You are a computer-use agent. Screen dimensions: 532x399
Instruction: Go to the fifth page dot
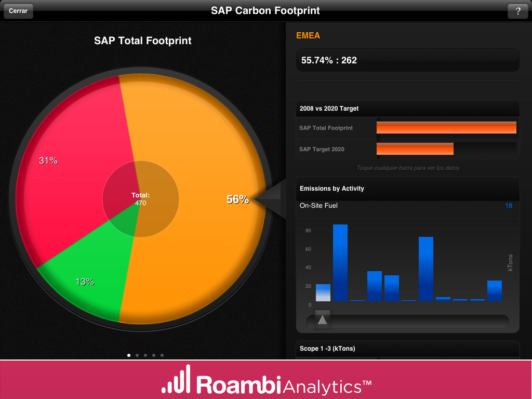point(162,355)
